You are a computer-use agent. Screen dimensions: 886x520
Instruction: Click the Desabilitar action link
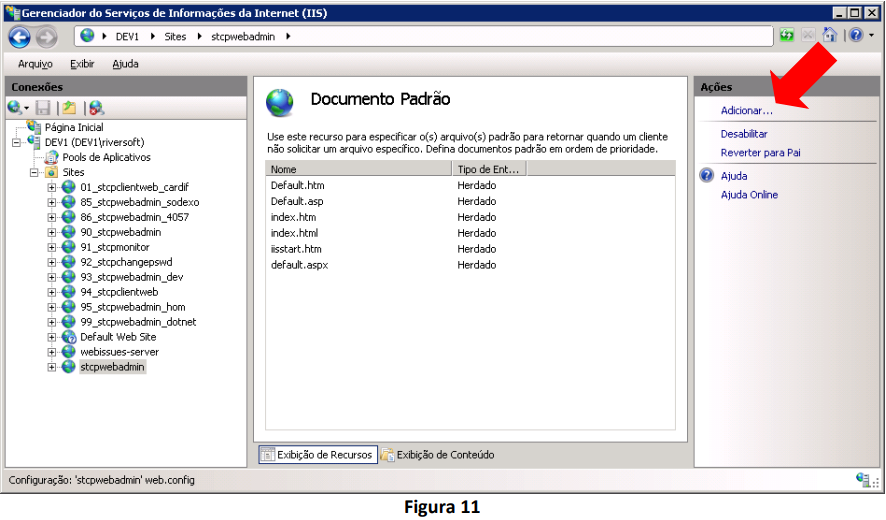click(744, 134)
